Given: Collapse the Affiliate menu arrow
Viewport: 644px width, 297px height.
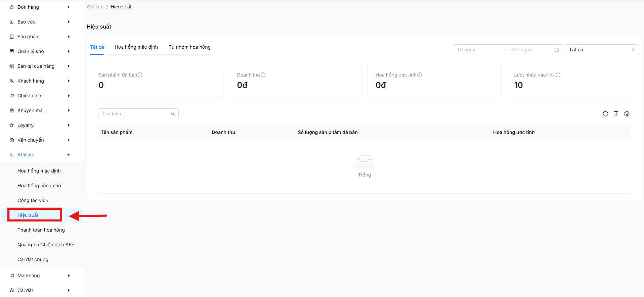Looking at the screenshot, I should (69, 155).
